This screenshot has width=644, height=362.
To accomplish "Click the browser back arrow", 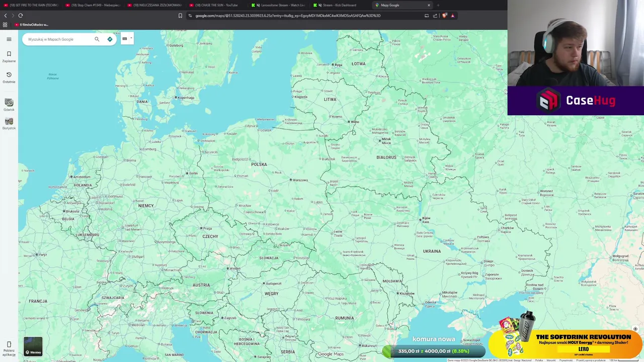I will point(6,16).
